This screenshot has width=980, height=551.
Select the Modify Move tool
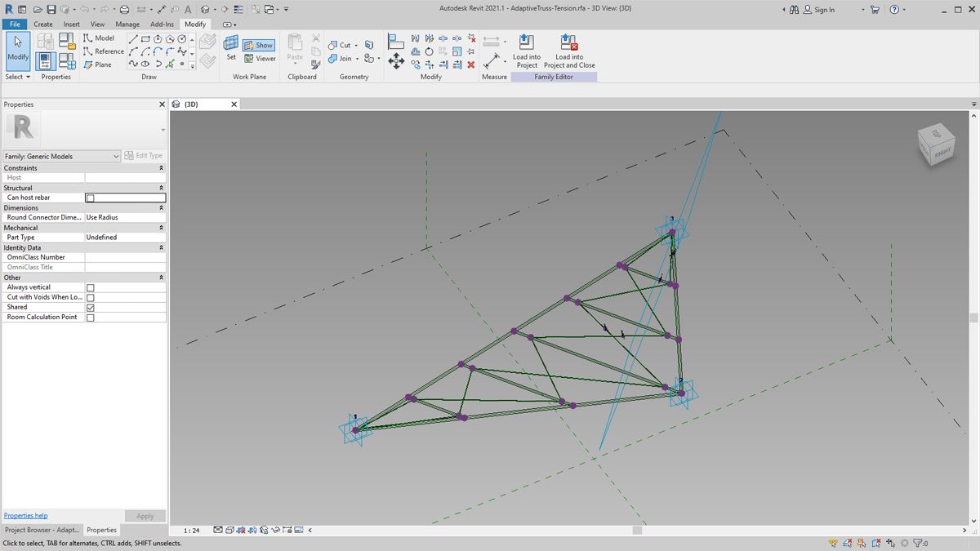coord(396,60)
